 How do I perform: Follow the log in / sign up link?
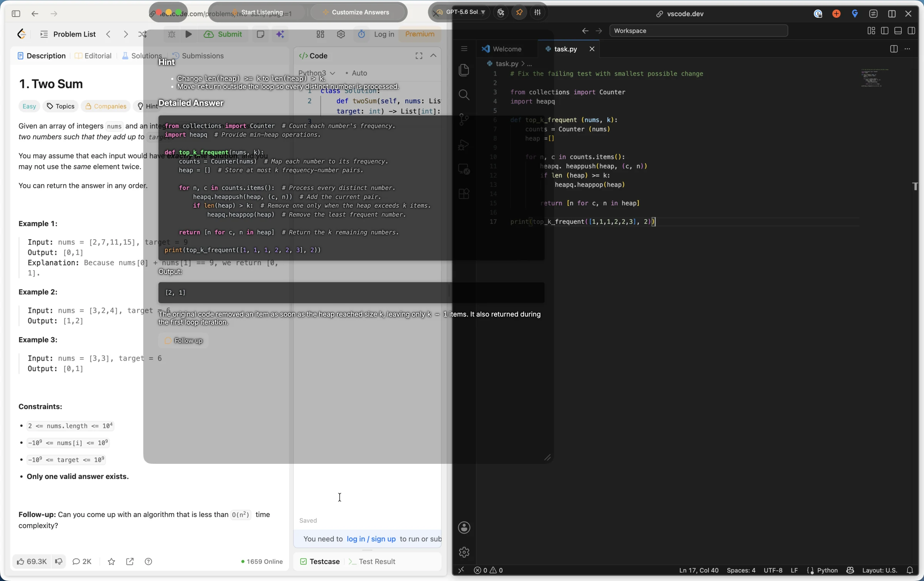point(371,539)
